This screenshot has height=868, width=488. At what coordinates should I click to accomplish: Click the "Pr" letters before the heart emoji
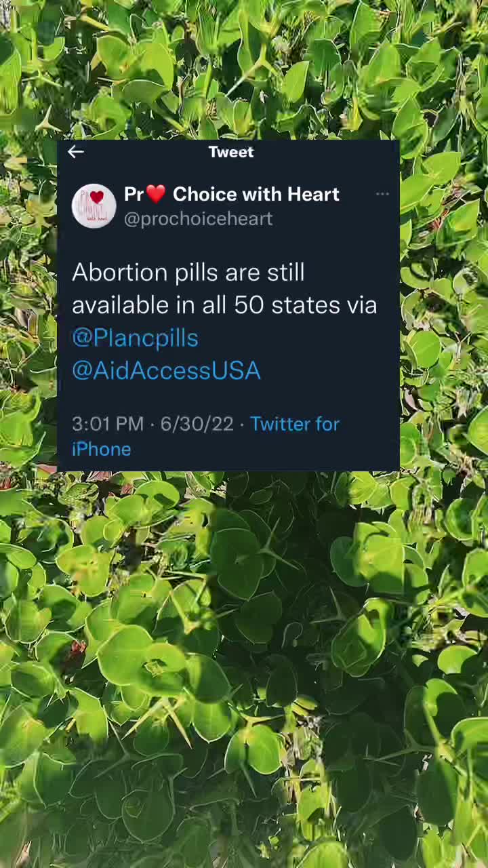click(x=134, y=194)
